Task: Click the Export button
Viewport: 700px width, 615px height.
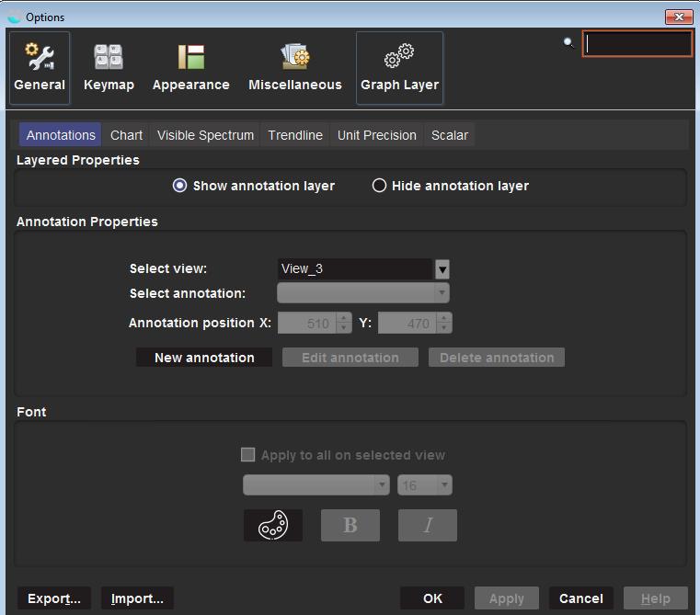Action: [54, 598]
